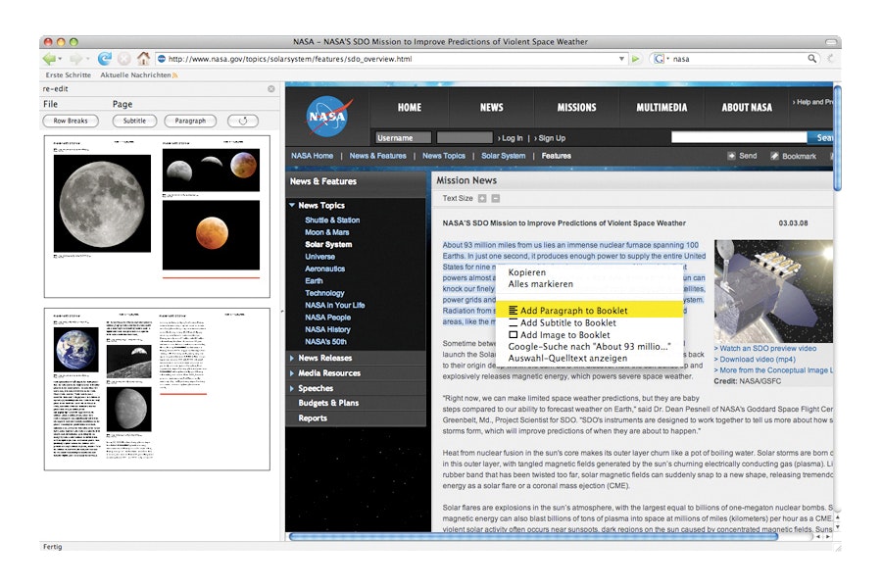This screenshot has width=882, height=588.
Task: Click the rotate/refresh button in re-edit panel
Action: click(x=242, y=122)
